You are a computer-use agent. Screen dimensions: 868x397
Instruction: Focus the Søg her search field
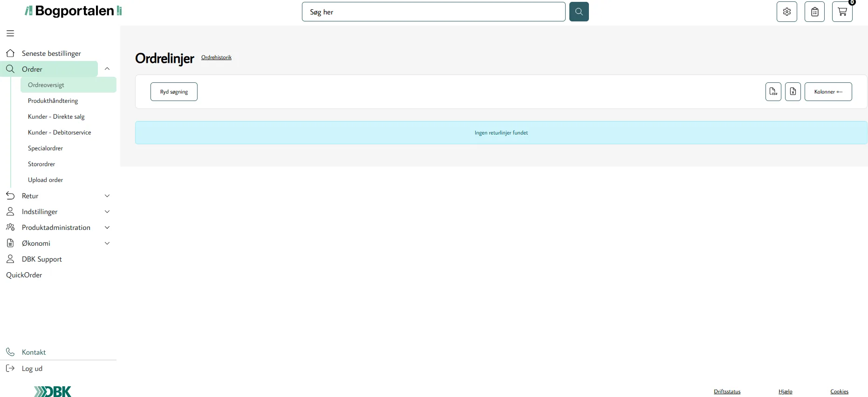click(433, 12)
